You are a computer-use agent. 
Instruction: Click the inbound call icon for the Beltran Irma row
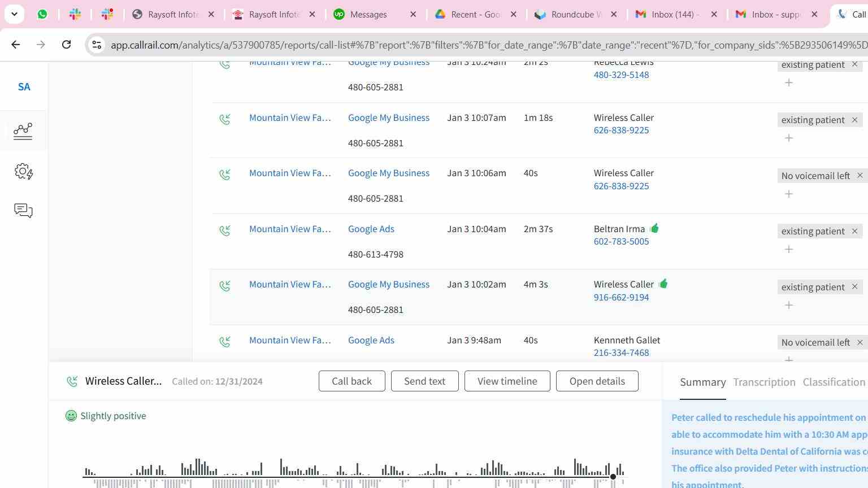pos(225,230)
